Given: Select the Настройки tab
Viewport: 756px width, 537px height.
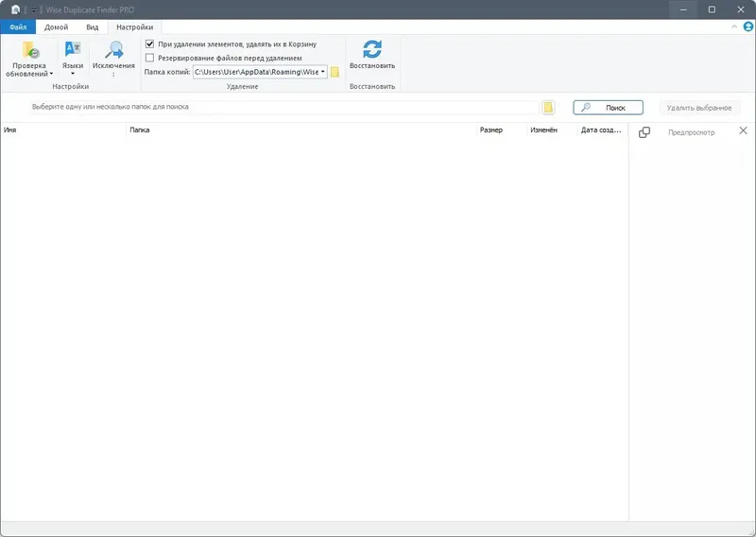Looking at the screenshot, I should point(134,27).
